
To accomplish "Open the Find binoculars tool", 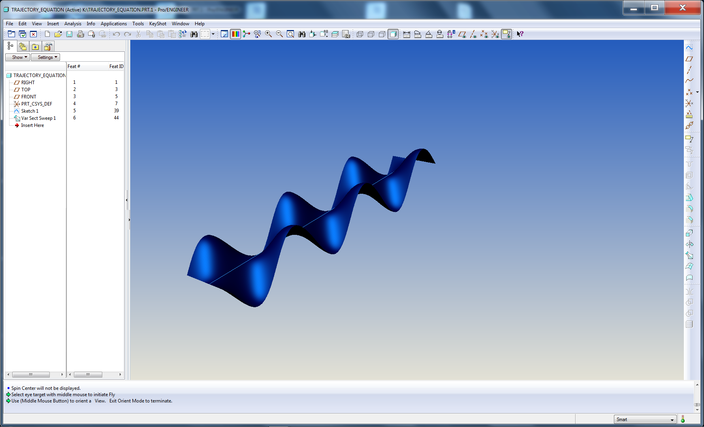I will pyautogui.click(x=194, y=34).
